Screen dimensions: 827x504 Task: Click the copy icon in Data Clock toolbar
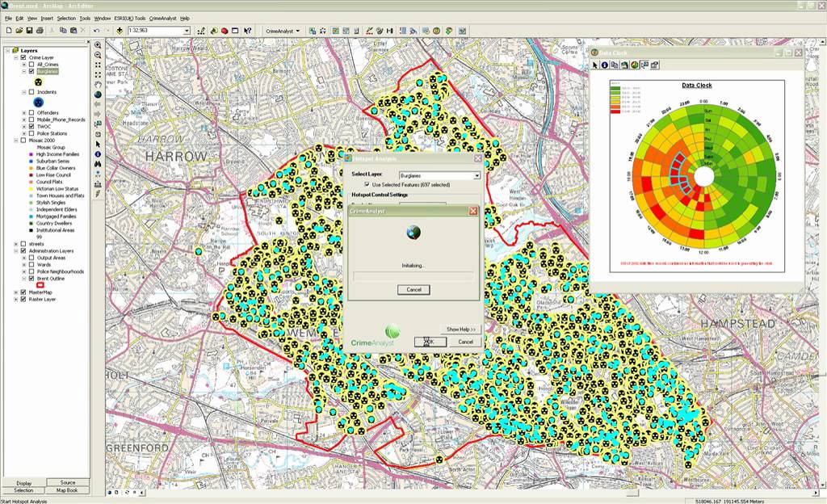[x=615, y=65]
